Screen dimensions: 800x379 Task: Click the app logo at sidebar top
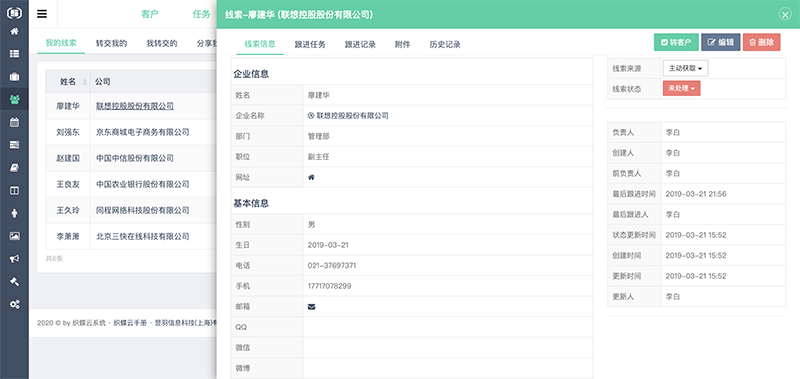pos(14,12)
